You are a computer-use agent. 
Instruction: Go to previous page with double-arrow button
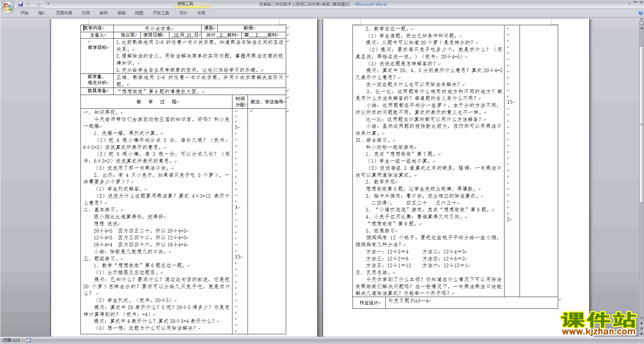point(642,323)
